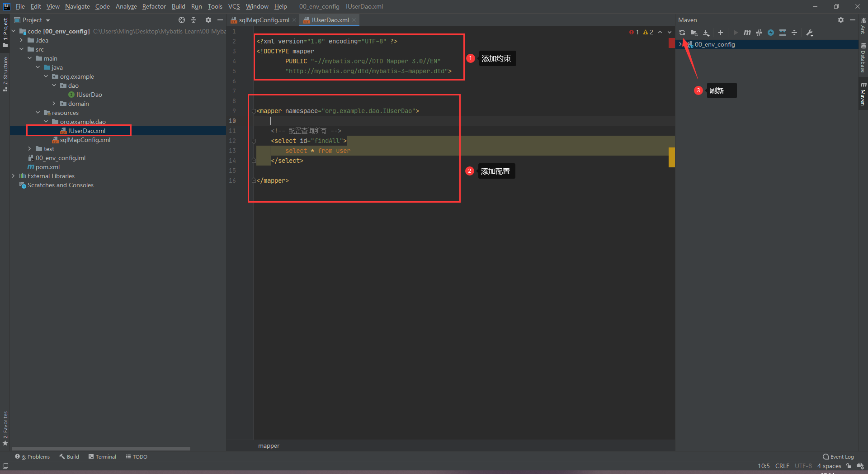Screen dimensions: 868x474
Task: Collapse the src folder chevron
Action: (21, 49)
